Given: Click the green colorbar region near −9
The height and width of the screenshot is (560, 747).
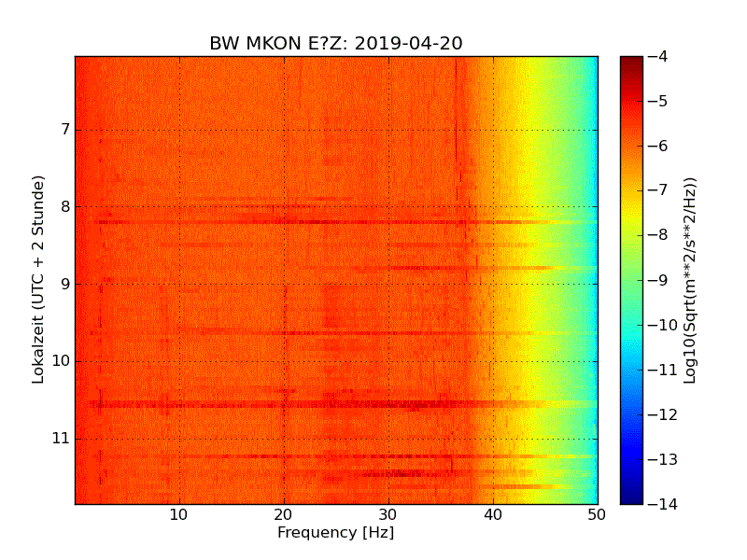Looking at the screenshot, I should pos(632,280).
